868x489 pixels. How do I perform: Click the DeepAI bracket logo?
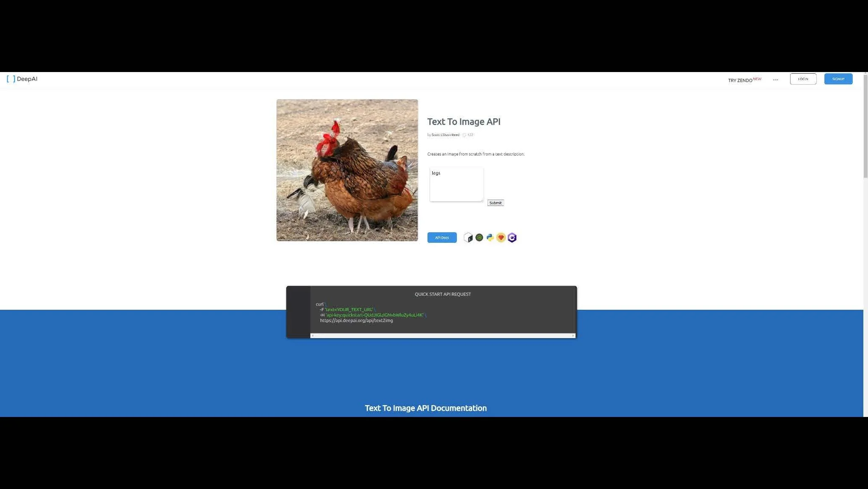(11, 79)
